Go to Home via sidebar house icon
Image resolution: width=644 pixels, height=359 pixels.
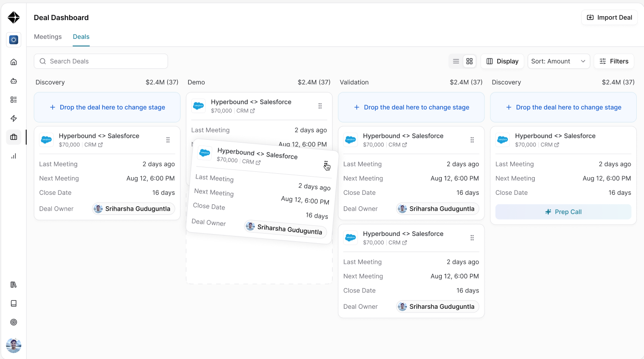click(x=13, y=62)
